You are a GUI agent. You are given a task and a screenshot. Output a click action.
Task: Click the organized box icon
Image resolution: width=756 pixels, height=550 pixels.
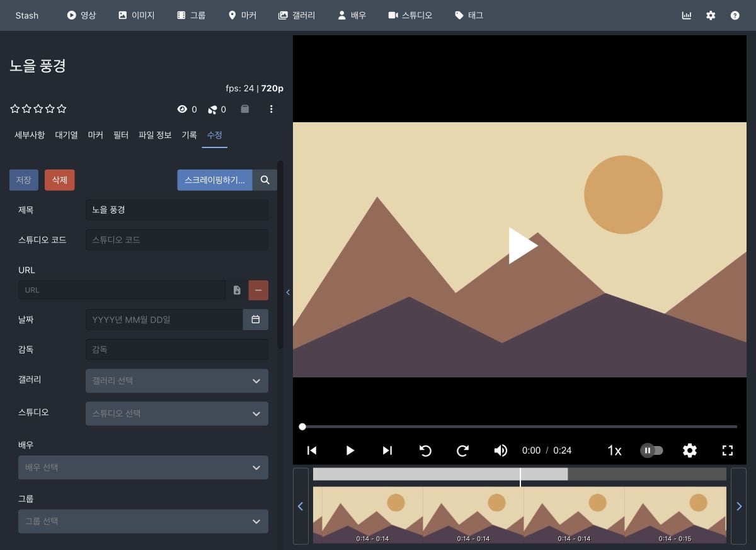[245, 109]
